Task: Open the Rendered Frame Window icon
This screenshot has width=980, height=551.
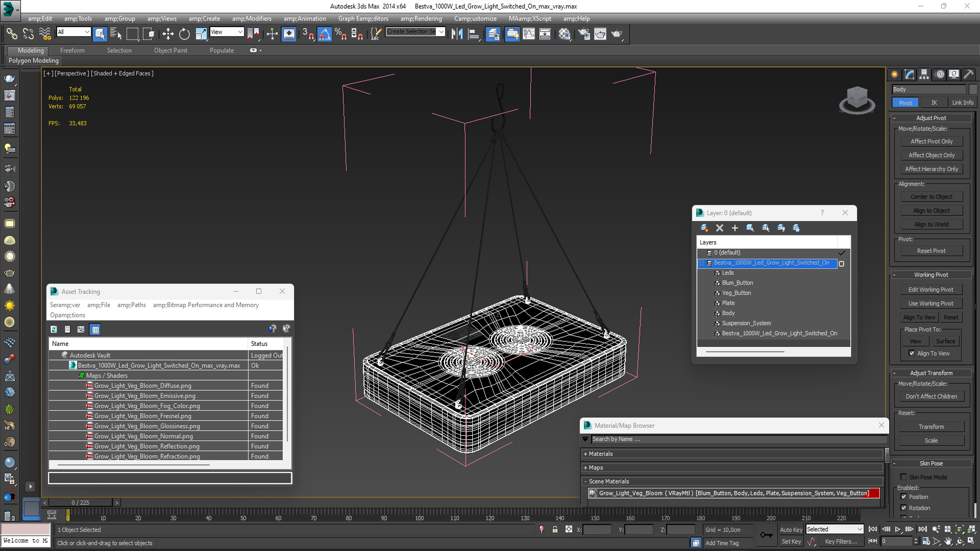Action: [600, 34]
